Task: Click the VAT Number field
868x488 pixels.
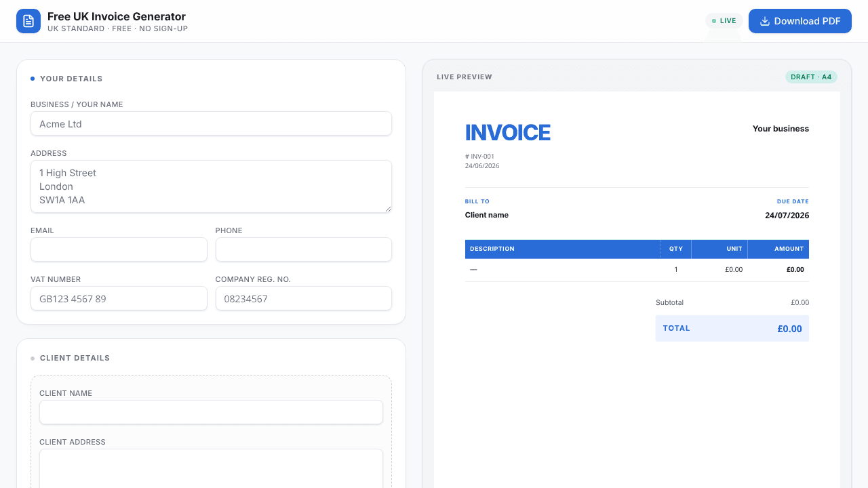Action: point(119,298)
